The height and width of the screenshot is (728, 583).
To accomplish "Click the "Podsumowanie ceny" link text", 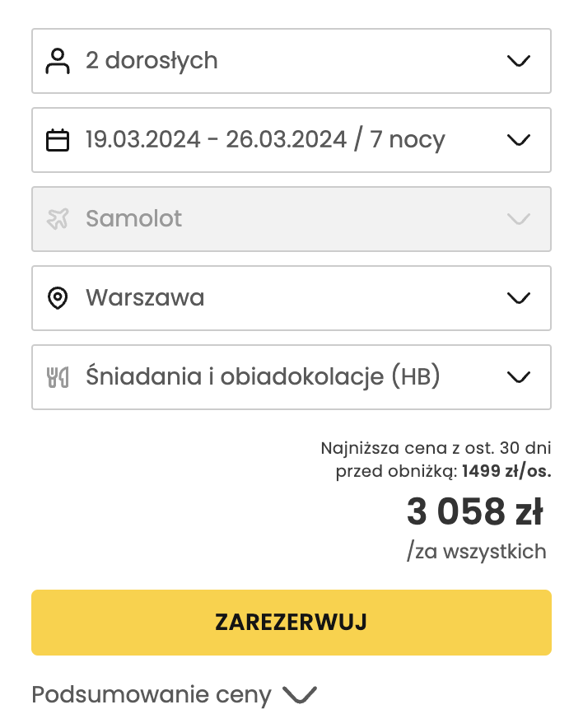I will point(152,694).
